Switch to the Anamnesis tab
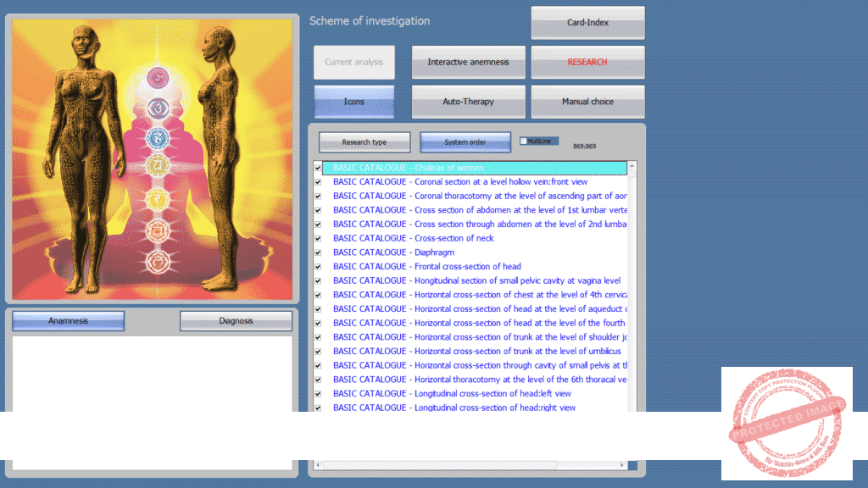Screen dimensions: 868x488 (x=69, y=321)
